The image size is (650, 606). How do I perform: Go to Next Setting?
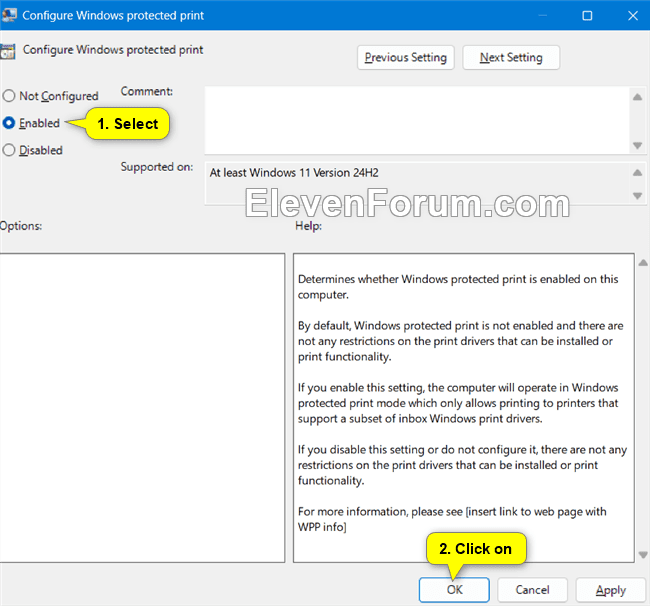511,58
